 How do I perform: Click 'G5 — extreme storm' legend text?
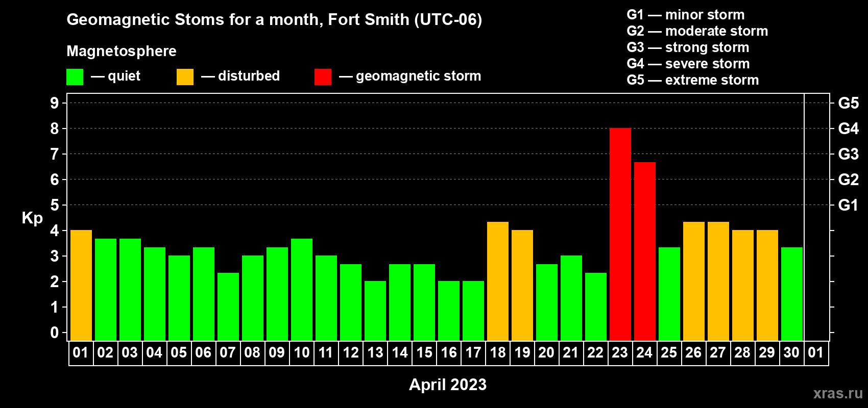click(x=693, y=80)
